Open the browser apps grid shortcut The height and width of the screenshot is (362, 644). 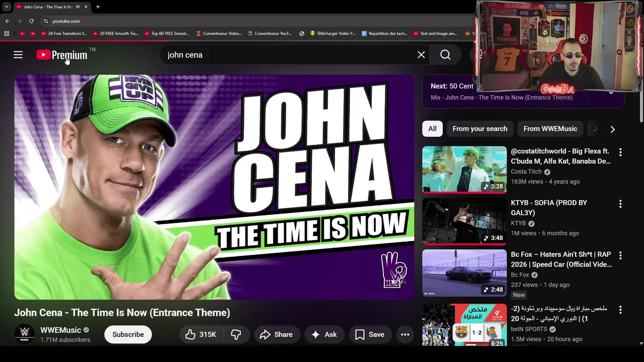tap(7, 34)
